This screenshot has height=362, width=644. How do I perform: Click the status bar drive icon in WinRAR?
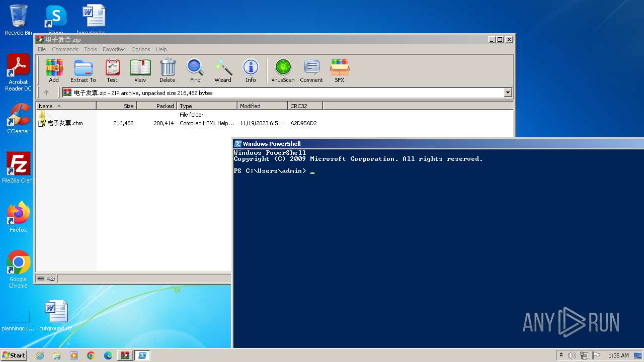(41, 279)
